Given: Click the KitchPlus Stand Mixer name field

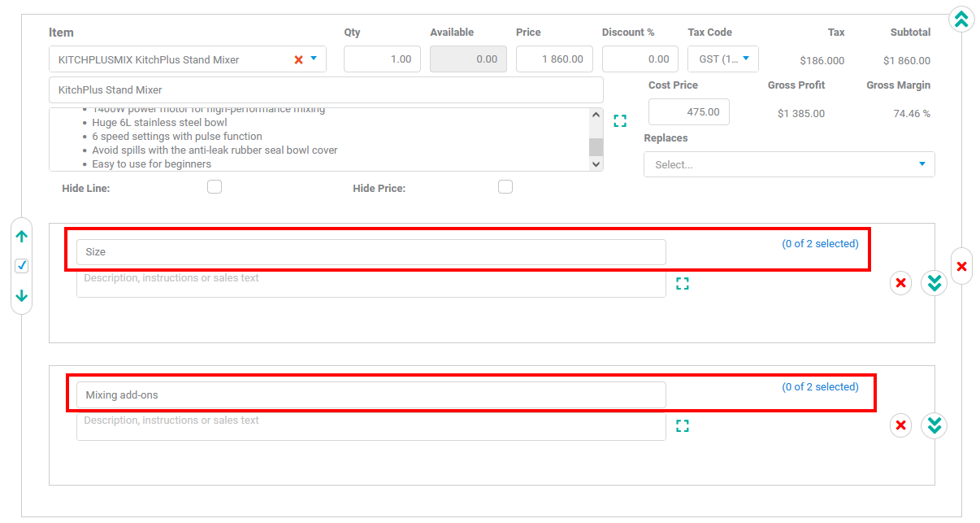Looking at the screenshot, I should click(x=326, y=90).
